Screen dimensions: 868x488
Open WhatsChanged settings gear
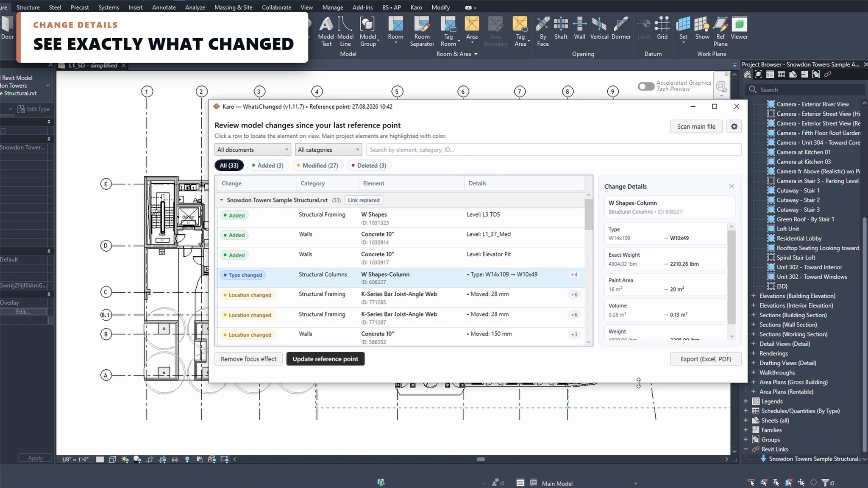[x=734, y=126]
